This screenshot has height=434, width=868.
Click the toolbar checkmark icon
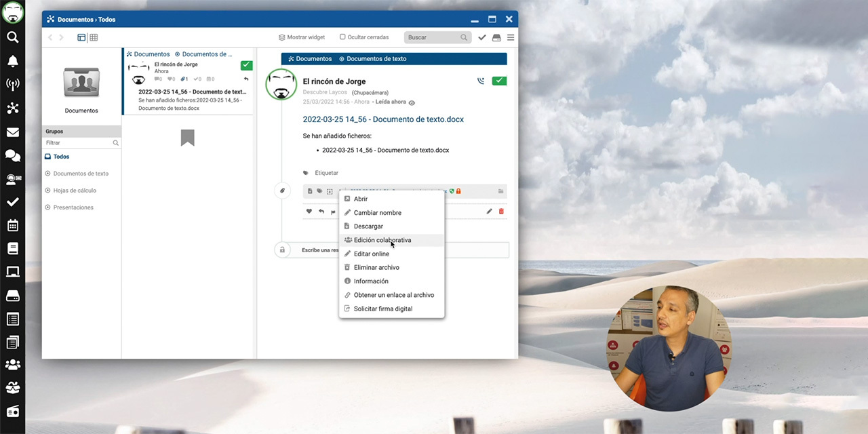482,37
